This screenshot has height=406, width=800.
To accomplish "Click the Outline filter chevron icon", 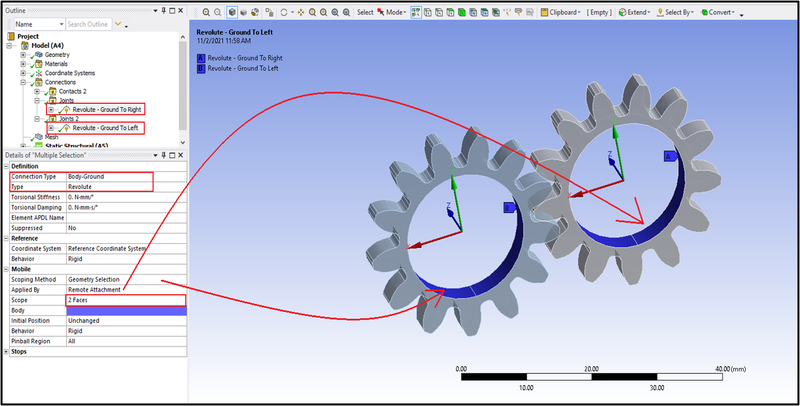I will (x=118, y=23).
